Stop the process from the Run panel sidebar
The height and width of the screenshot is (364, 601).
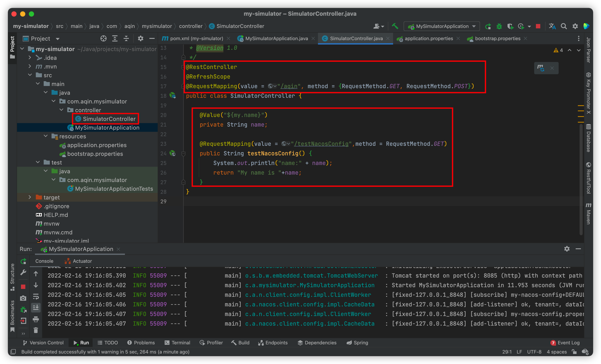click(23, 287)
